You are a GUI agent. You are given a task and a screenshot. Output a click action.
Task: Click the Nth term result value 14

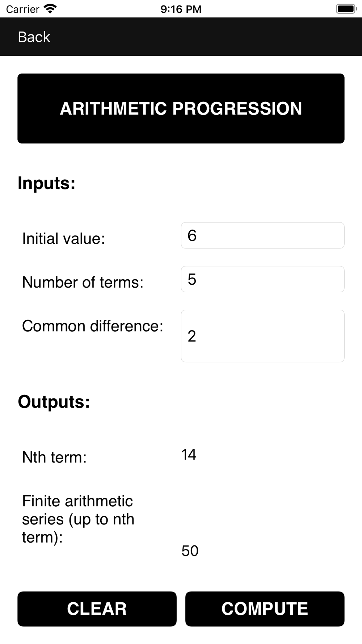click(x=189, y=455)
